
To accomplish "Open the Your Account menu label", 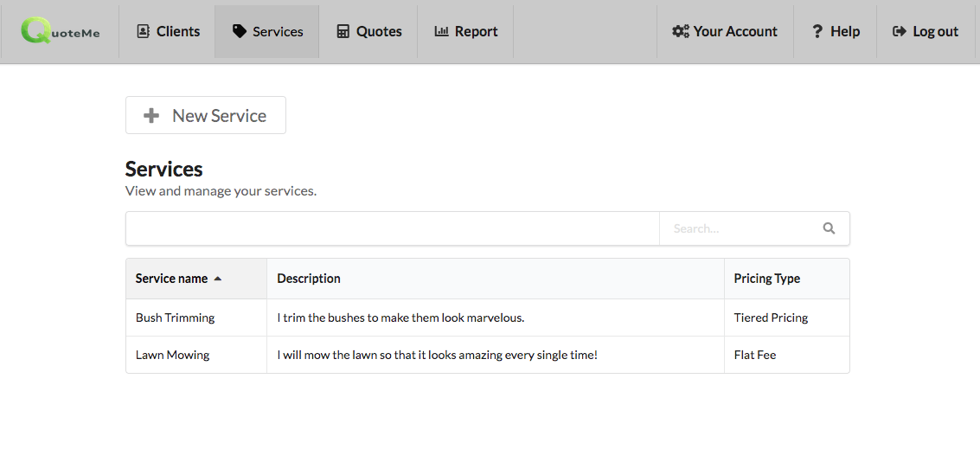I will 735,31.
